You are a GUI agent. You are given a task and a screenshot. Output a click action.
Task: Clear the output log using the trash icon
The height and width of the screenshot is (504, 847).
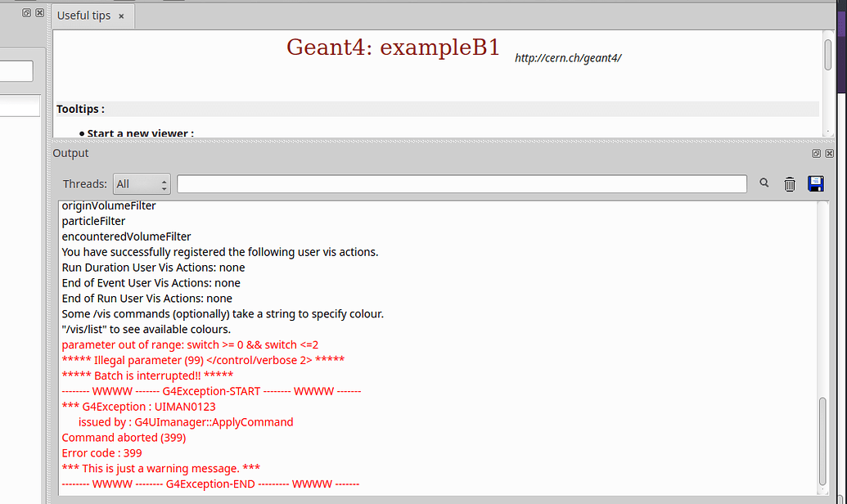(789, 184)
